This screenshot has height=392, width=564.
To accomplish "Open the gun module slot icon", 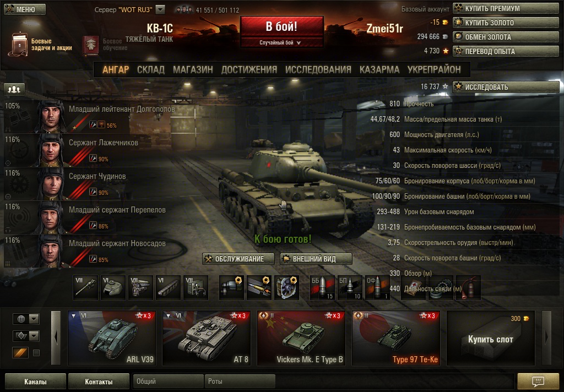I will (x=85, y=287).
